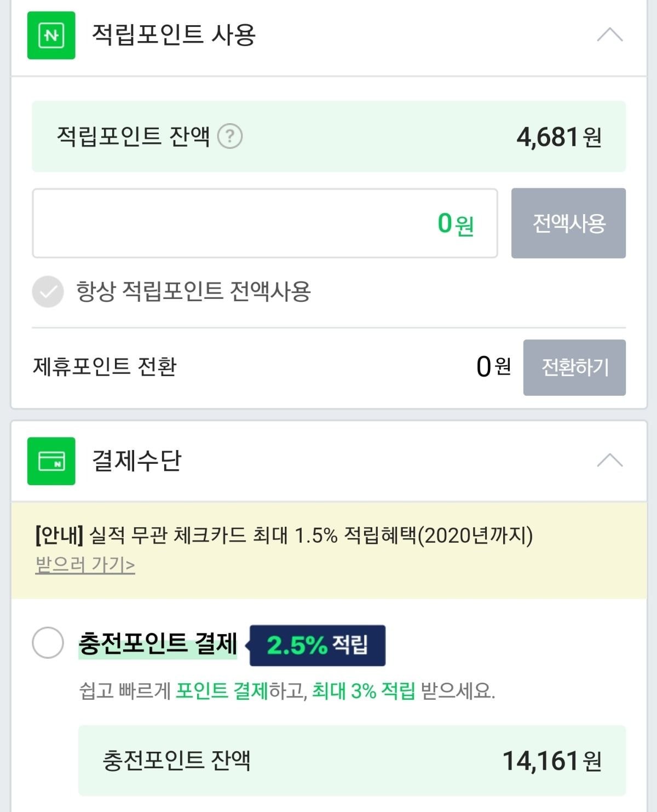Tap the 적립포인트 사용 header title
657x812 pixels.
point(174,35)
